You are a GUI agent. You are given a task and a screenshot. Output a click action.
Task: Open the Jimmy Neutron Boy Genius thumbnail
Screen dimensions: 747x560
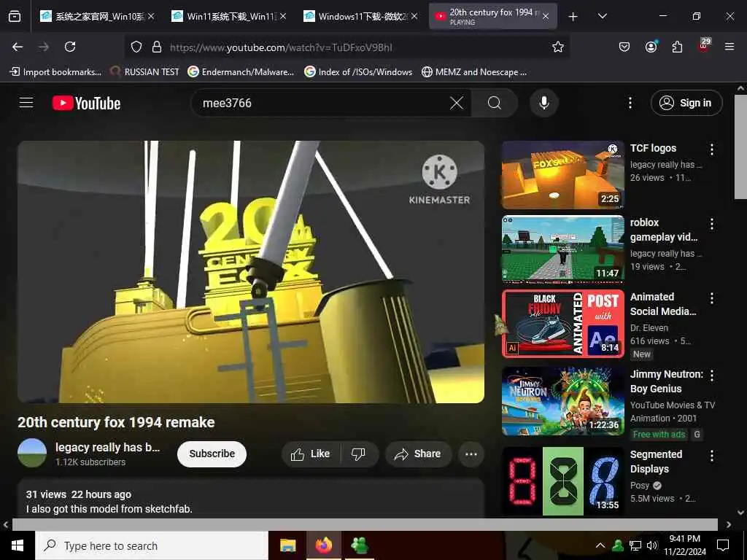(563, 401)
